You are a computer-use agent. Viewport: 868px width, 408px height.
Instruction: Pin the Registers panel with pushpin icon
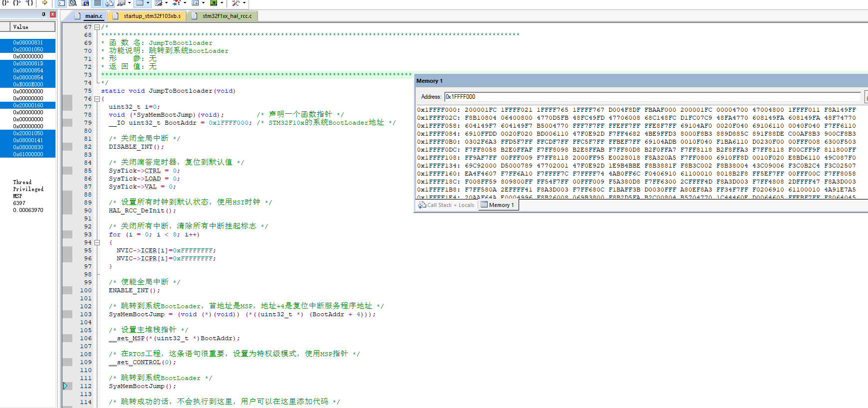tap(43, 14)
